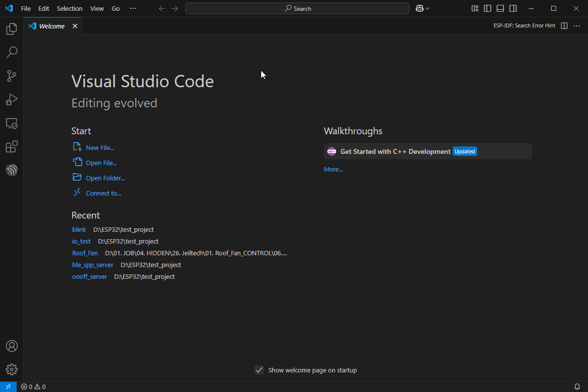The width and height of the screenshot is (588, 392).
Task: Open Get Started with C++ Development walkthrough
Action: [428, 151]
